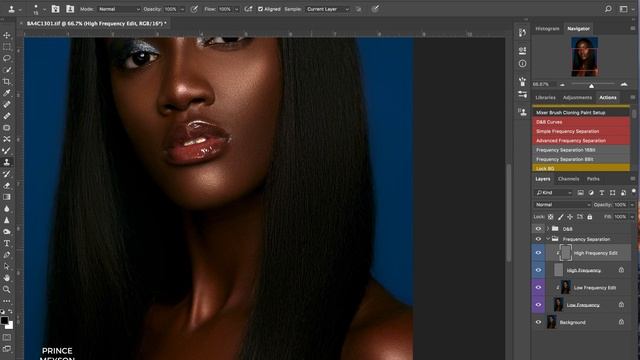Run the D&B Curves action

pyautogui.click(x=581, y=122)
